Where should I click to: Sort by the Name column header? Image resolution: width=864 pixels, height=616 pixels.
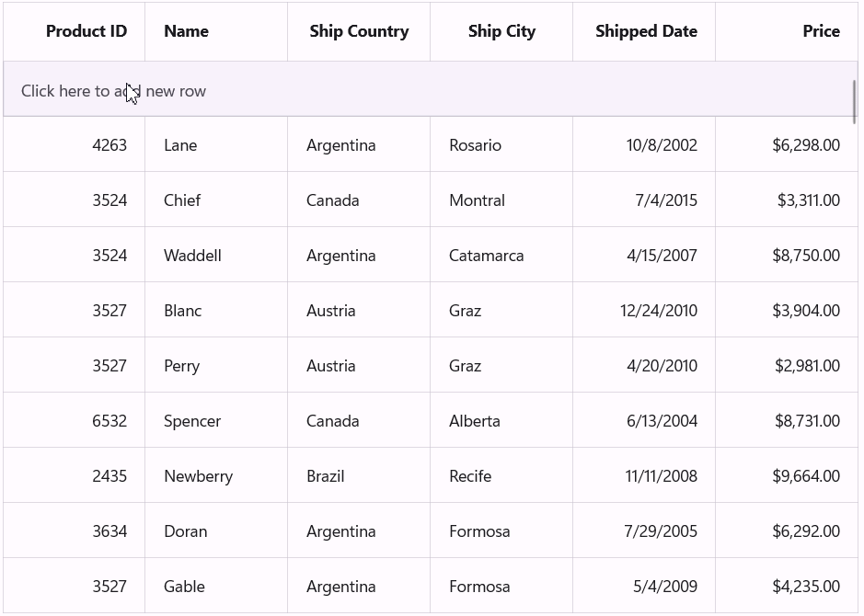[186, 31]
